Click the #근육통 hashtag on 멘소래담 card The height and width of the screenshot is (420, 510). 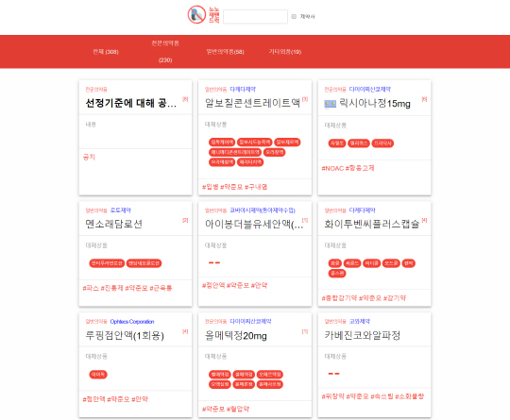[x=161, y=288]
